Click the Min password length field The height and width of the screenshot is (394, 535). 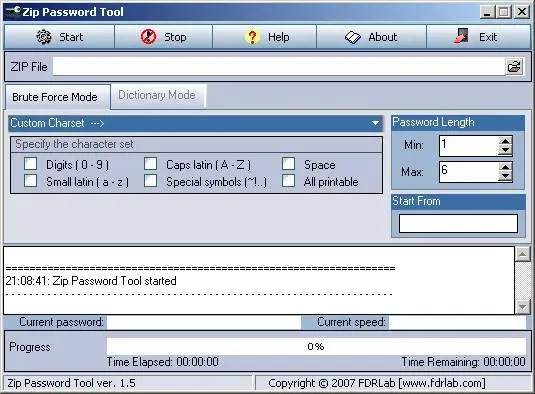tap(469, 146)
